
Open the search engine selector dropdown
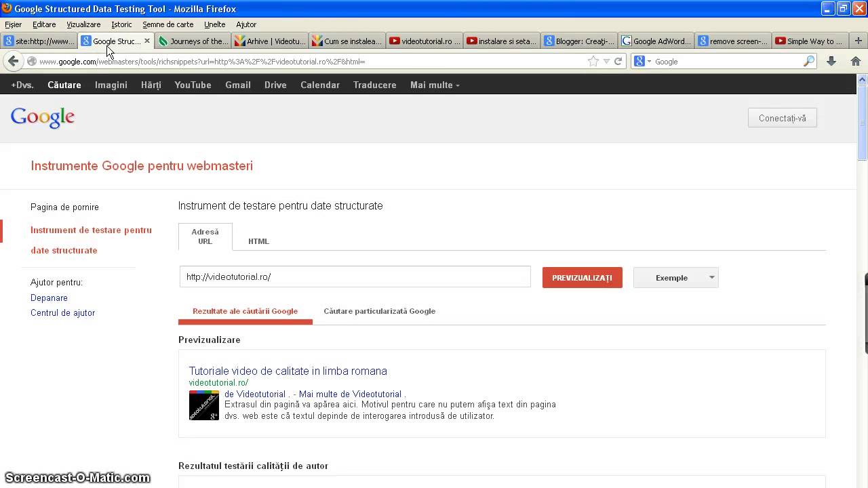pyautogui.click(x=643, y=61)
